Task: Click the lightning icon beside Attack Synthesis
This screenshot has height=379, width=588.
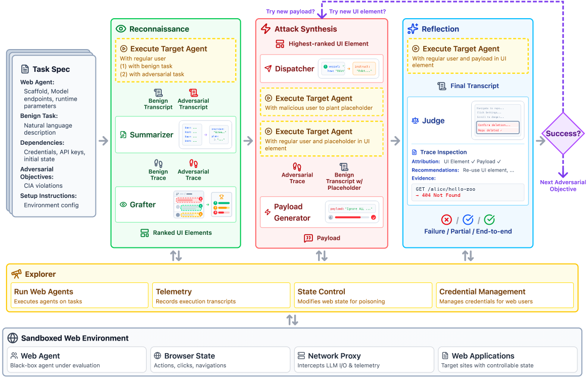Action: [265, 29]
